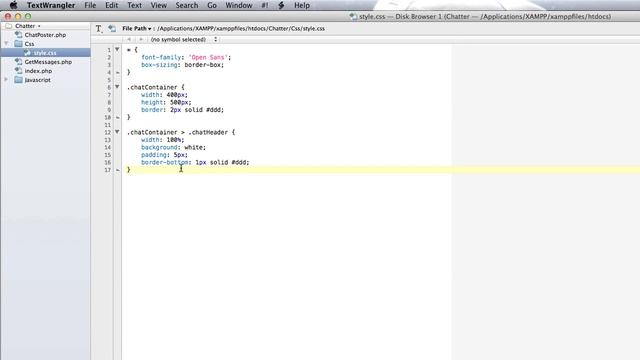640x360 pixels.
Task: Click fold end marker at line 4
Action: click(118, 73)
